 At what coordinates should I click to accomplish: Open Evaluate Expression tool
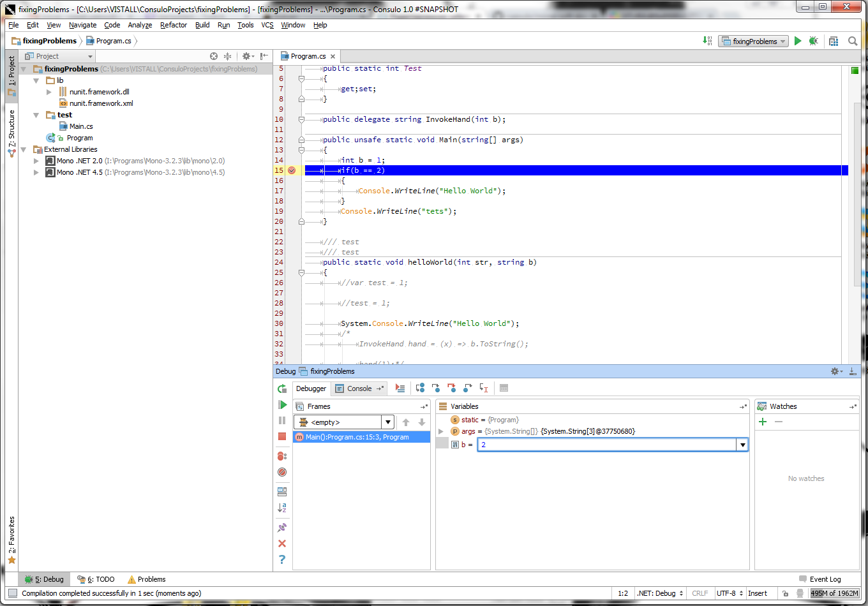point(504,388)
